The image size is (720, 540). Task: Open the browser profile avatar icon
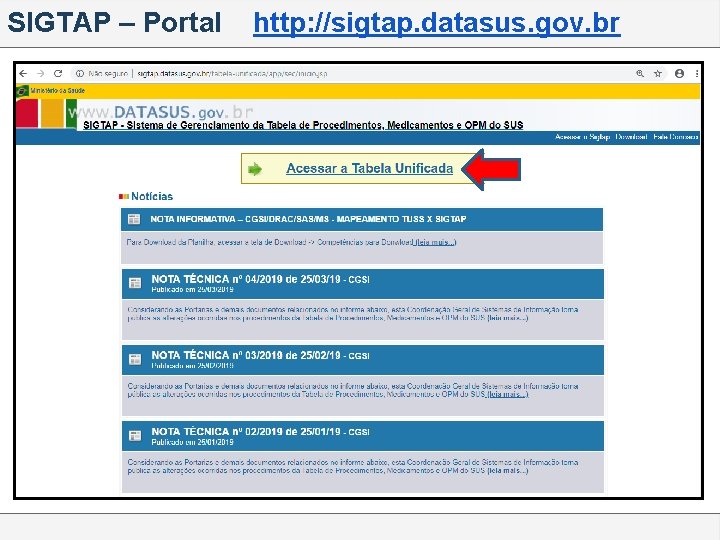(x=680, y=73)
